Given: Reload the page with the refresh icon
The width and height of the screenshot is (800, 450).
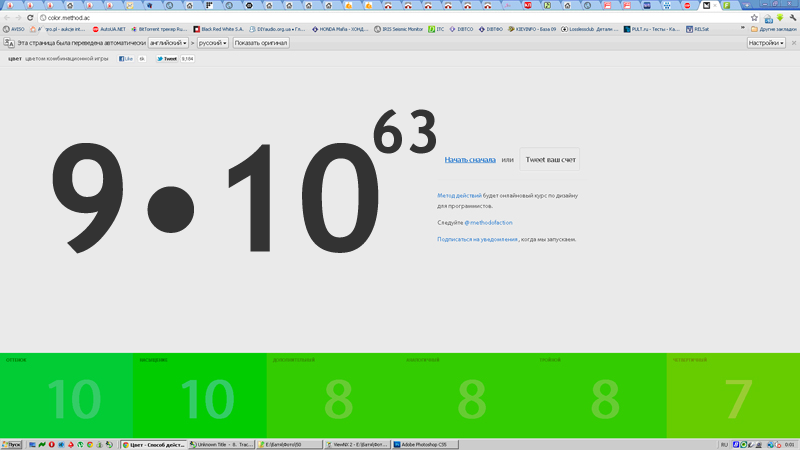Looking at the screenshot, I should click(31, 18).
